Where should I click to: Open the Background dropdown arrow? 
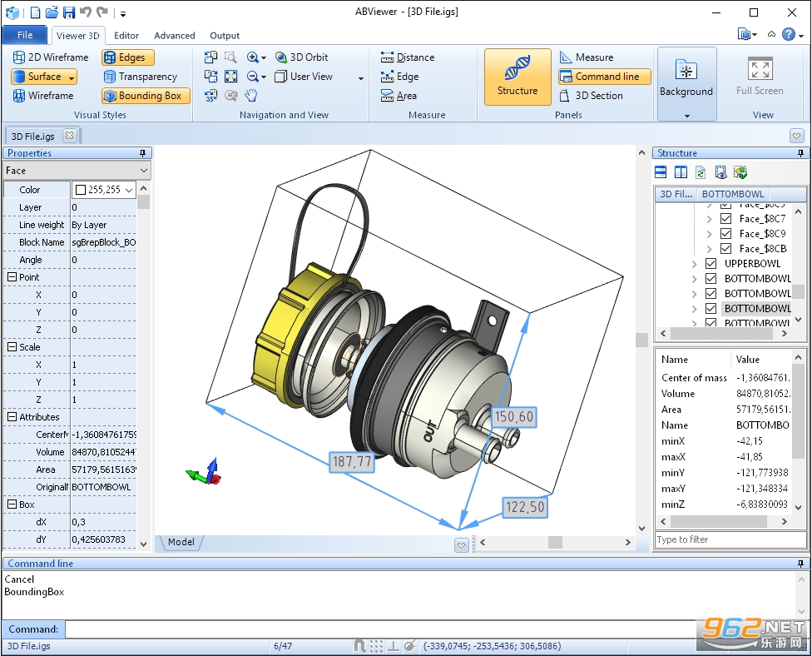(x=686, y=116)
